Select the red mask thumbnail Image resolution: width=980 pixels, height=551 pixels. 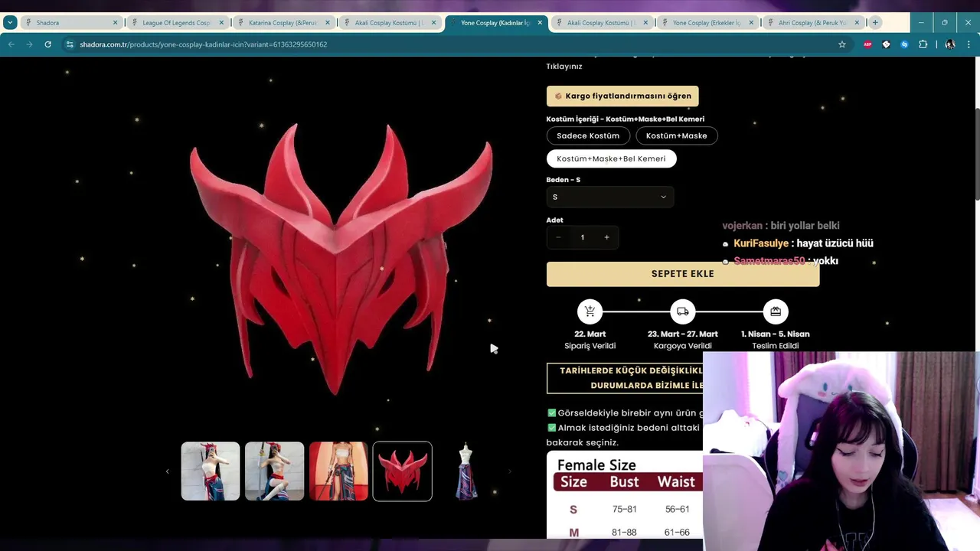pyautogui.click(x=403, y=471)
